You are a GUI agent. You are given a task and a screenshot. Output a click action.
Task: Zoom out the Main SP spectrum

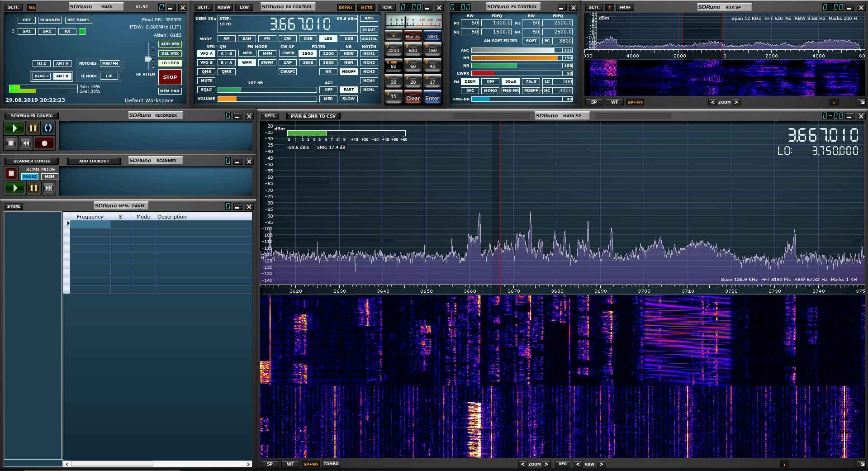(x=522, y=464)
